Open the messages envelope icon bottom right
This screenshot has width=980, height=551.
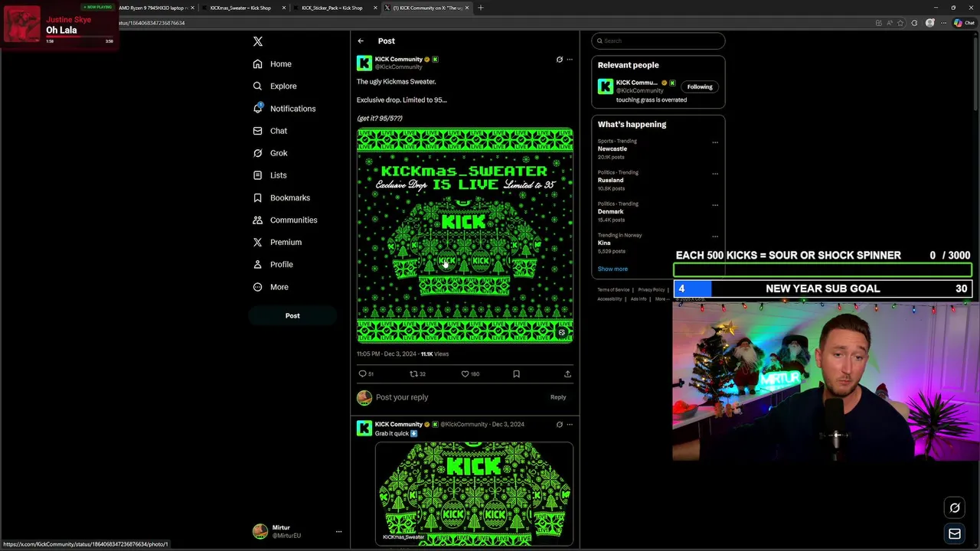point(955,534)
